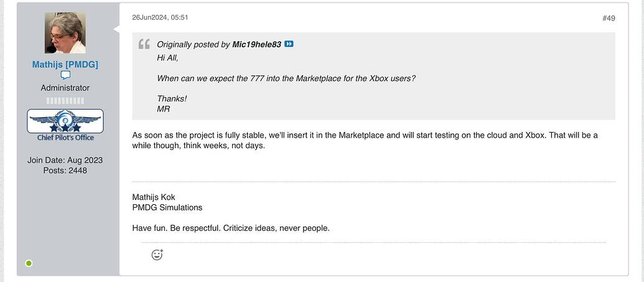Click the Join Date: Aug 2023 text
The image size is (644, 282).
[x=65, y=160]
